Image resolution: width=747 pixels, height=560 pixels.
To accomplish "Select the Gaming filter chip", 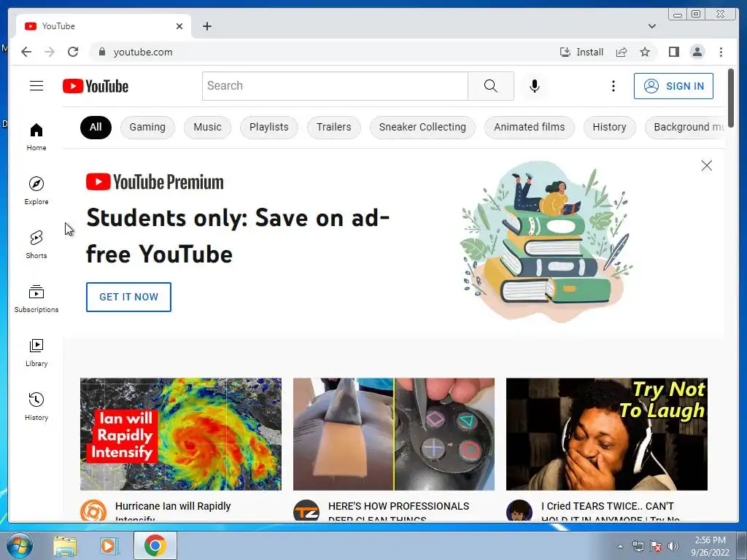I will 147,127.
